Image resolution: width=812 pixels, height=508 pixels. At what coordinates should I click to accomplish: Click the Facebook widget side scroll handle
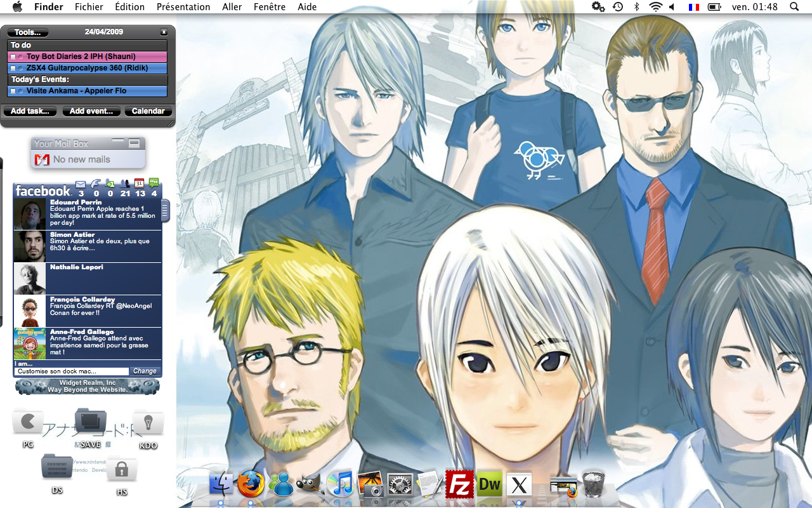166,210
